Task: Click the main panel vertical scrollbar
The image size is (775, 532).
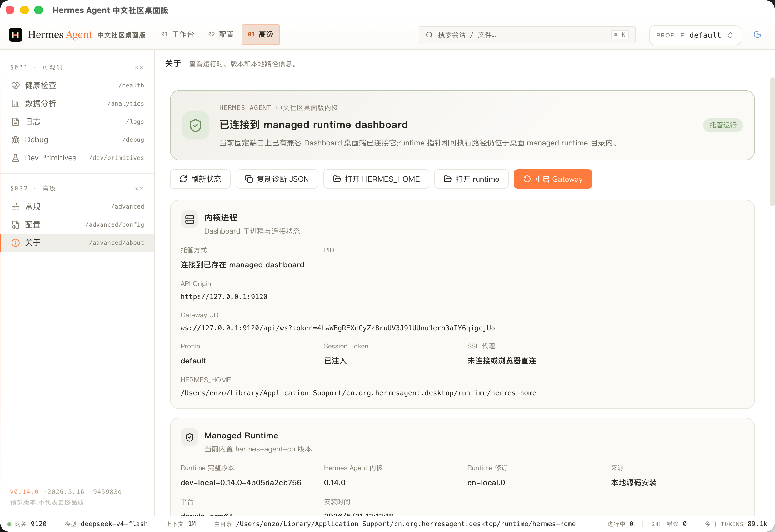Action: 772,142
